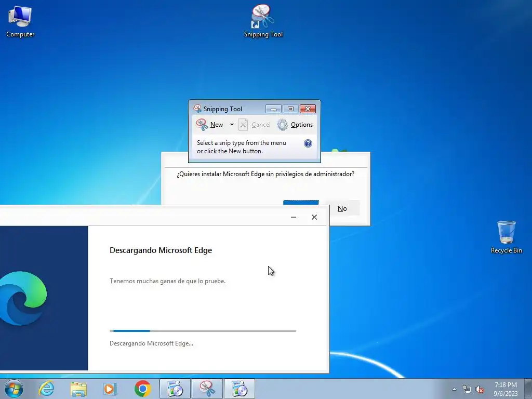Click the 'Descargando Microsoft Edge...' status text
The width and height of the screenshot is (532, 399).
tap(151, 343)
